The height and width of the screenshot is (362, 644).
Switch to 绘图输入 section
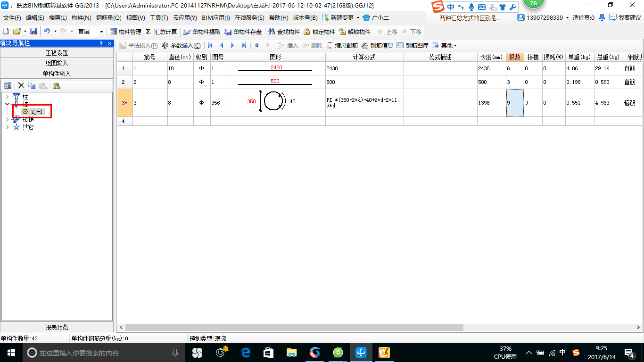tap(57, 63)
